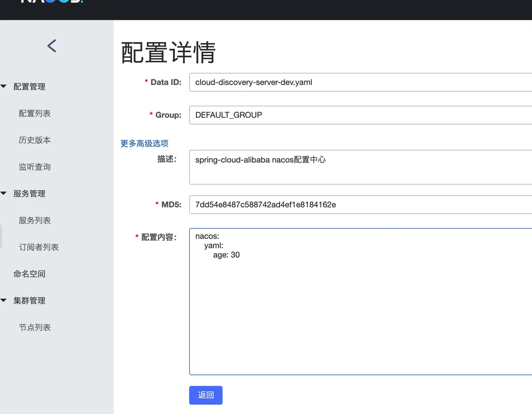Open 服务列表 in the sidebar

pos(35,220)
